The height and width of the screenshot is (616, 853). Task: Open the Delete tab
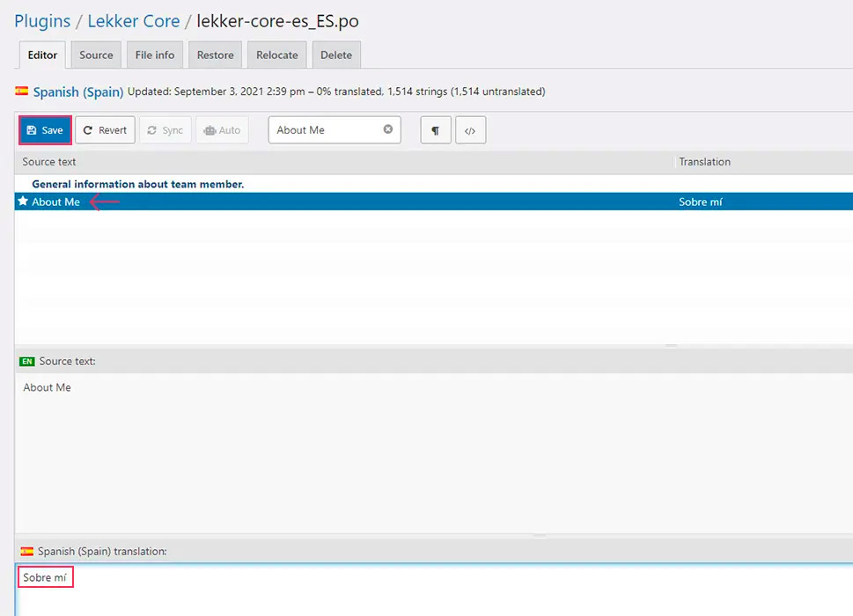click(x=335, y=55)
